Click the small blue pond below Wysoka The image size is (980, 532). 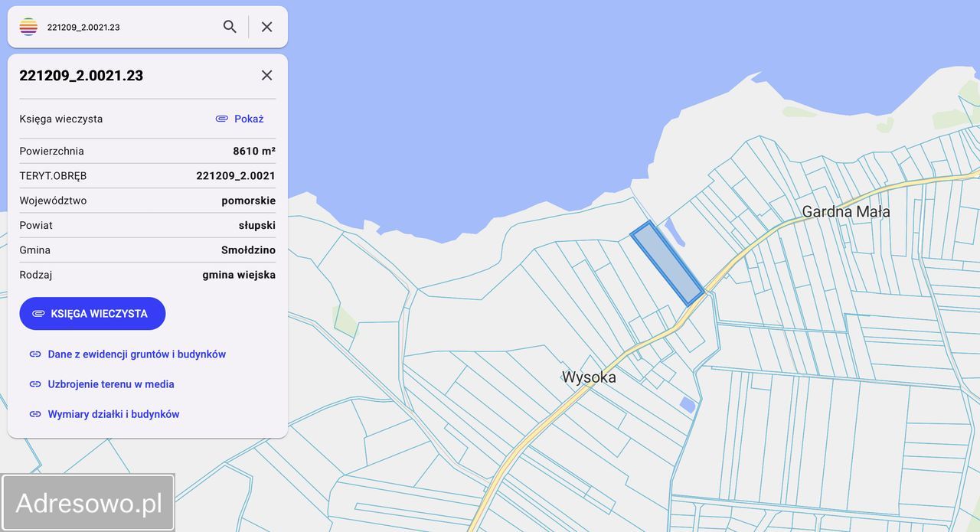coord(688,405)
